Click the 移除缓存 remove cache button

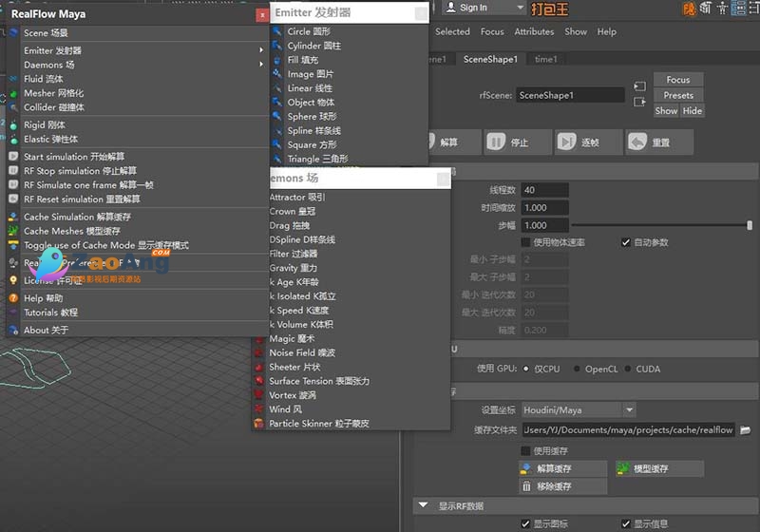point(562,486)
